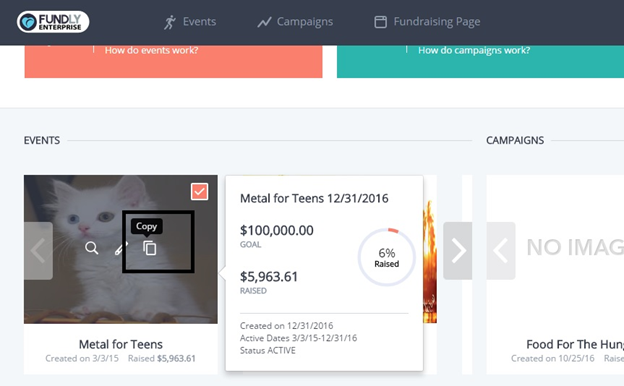Click the Fundraising Page window icon

tap(380, 22)
